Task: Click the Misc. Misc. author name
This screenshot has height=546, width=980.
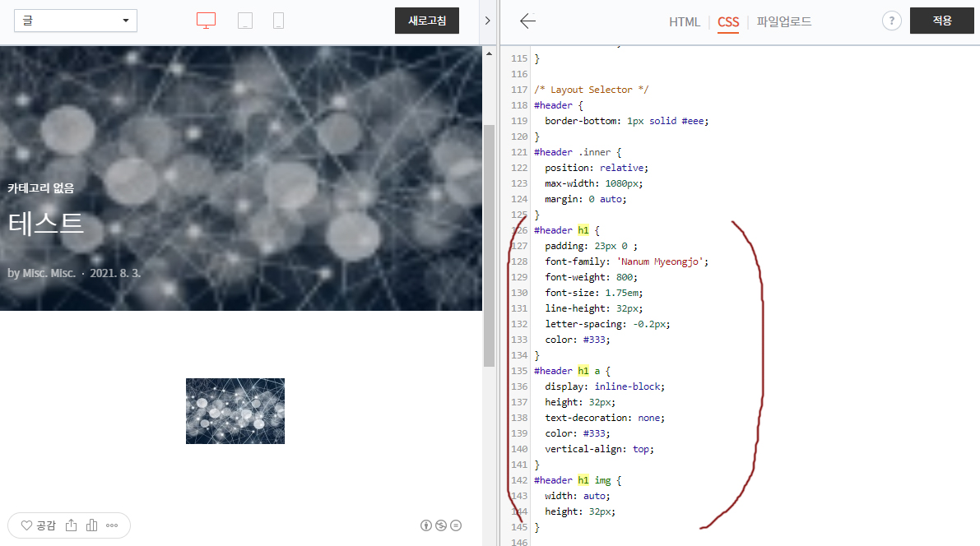Action: (49, 273)
